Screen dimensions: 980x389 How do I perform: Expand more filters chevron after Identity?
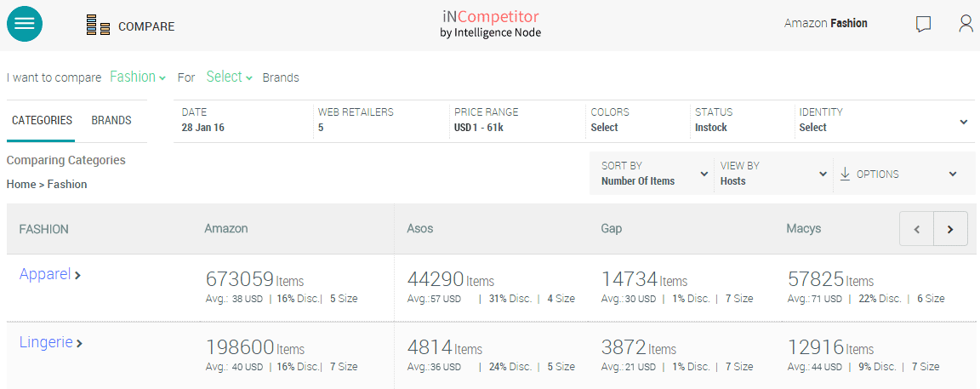tap(964, 122)
